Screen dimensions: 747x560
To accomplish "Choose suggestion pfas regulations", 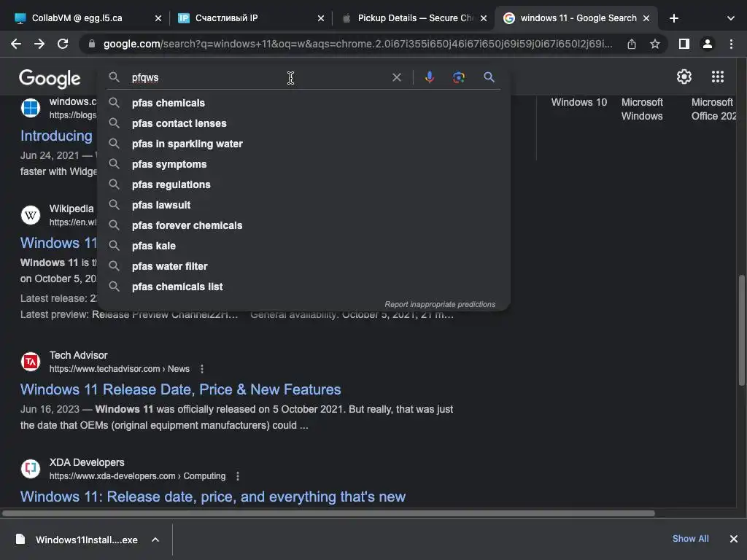I will point(303,184).
